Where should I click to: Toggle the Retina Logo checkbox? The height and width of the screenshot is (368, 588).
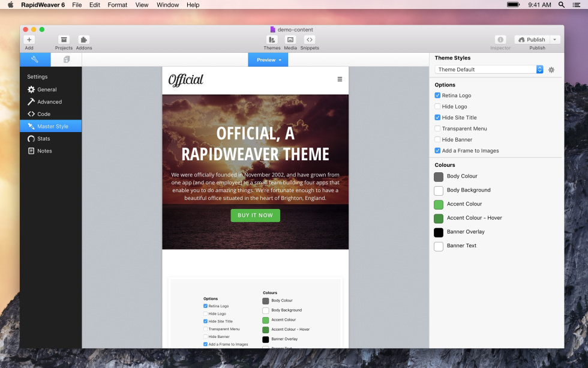(437, 95)
